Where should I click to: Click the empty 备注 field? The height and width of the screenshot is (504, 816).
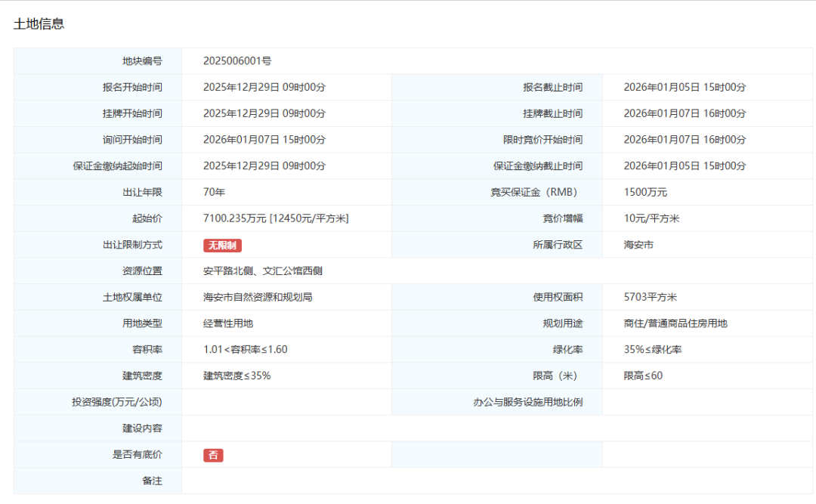click(302, 481)
